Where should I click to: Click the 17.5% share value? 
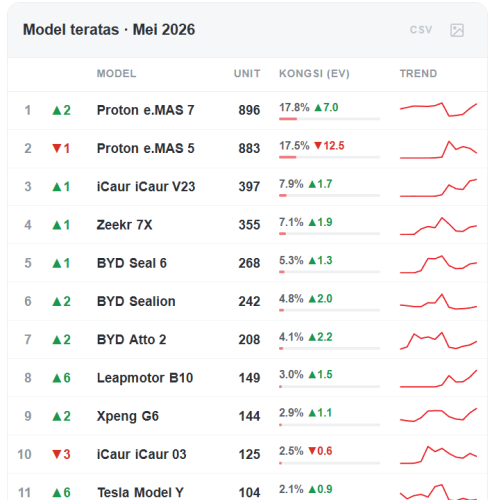click(294, 146)
